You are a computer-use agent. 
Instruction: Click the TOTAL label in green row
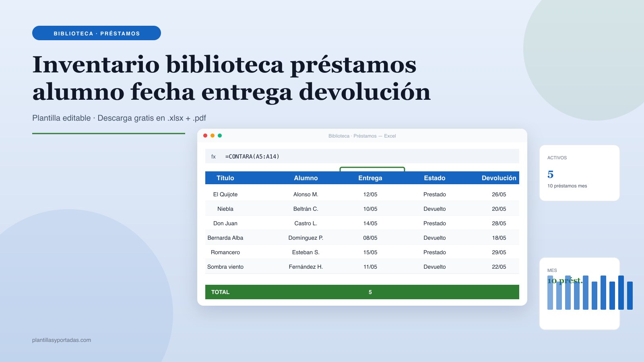pyautogui.click(x=220, y=292)
